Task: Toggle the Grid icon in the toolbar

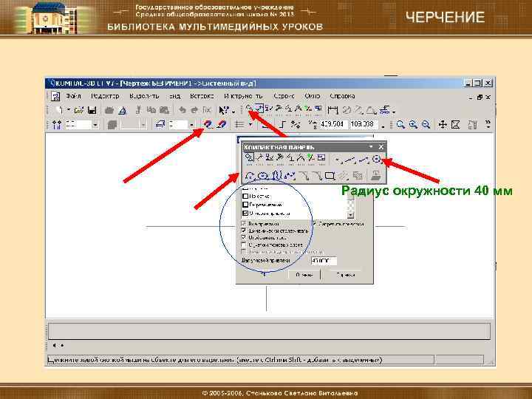Action: click(x=240, y=125)
